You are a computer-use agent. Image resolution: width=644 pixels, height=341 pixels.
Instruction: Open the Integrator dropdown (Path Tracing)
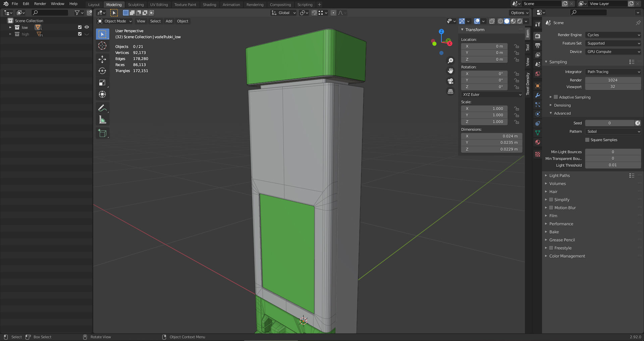tap(613, 72)
